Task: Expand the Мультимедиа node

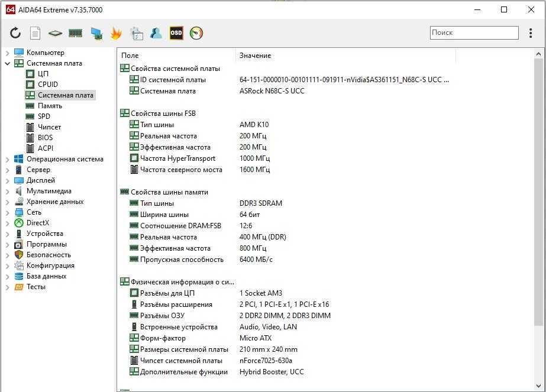Action: click(x=7, y=191)
